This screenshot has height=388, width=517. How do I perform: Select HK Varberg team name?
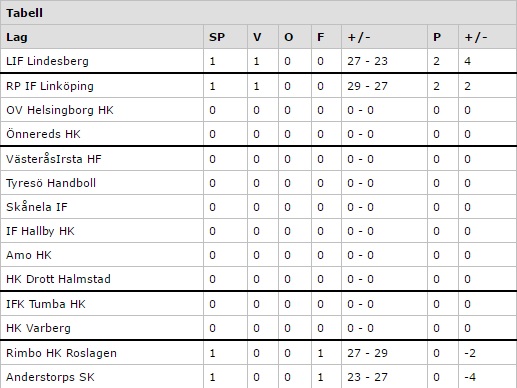point(38,328)
